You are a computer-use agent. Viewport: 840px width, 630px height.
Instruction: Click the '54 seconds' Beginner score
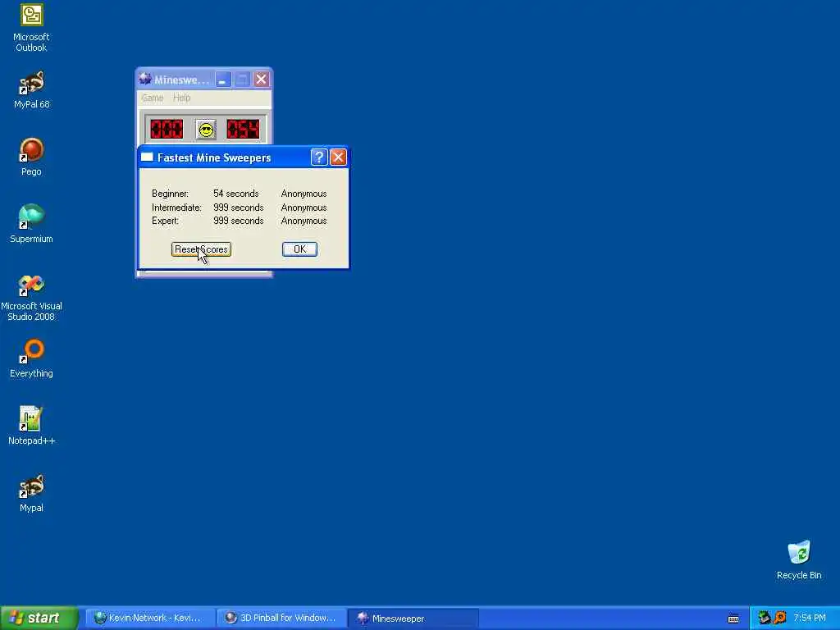[x=235, y=194]
